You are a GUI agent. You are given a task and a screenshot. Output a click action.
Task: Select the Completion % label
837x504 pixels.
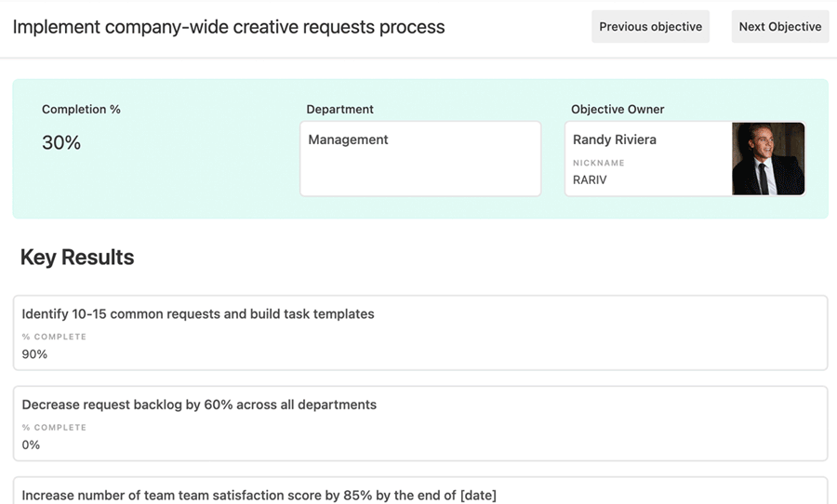pyautogui.click(x=81, y=110)
